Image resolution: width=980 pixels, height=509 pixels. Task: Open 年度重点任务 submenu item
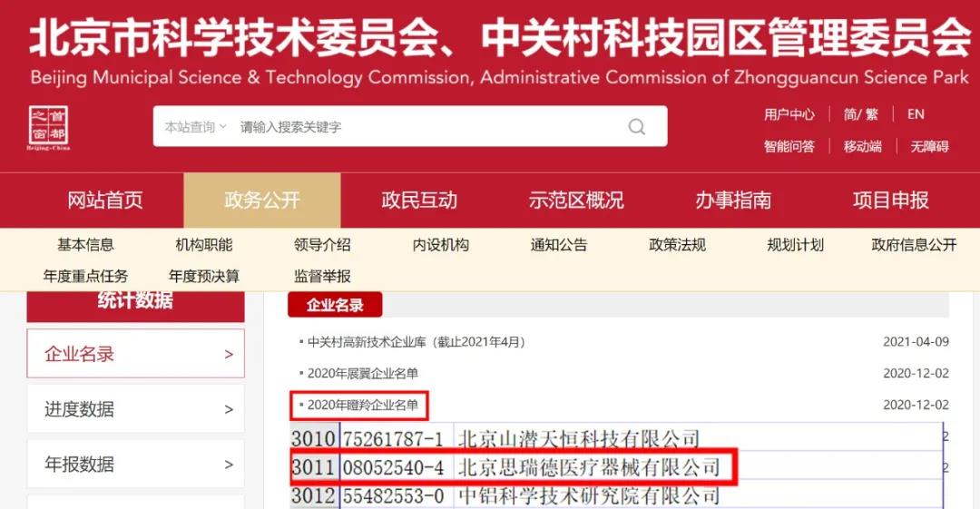pos(85,277)
